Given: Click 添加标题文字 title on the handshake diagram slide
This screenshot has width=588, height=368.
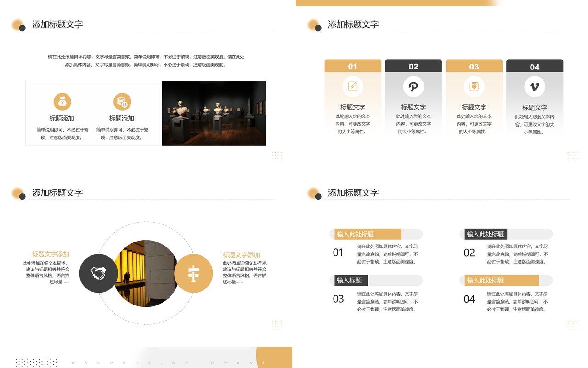Looking at the screenshot, I should tap(57, 193).
